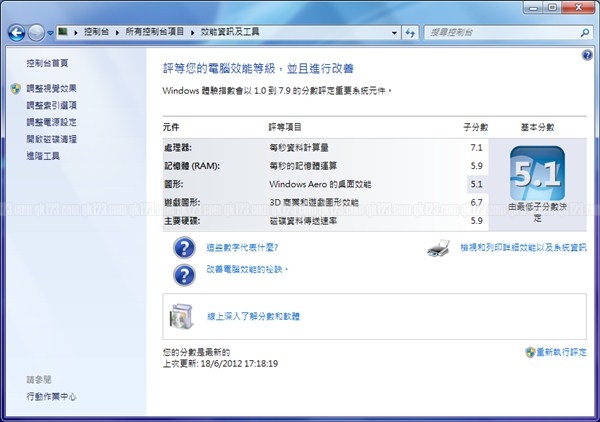Click the 5.1 base score badge

coord(537,173)
